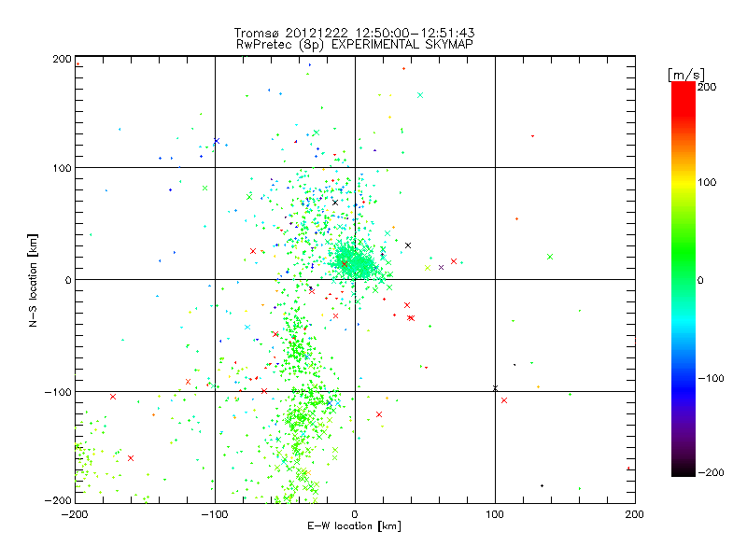Click the x-axis tick label '-200'
The width and height of the screenshot is (747, 560).
click(x=75, y=514)
